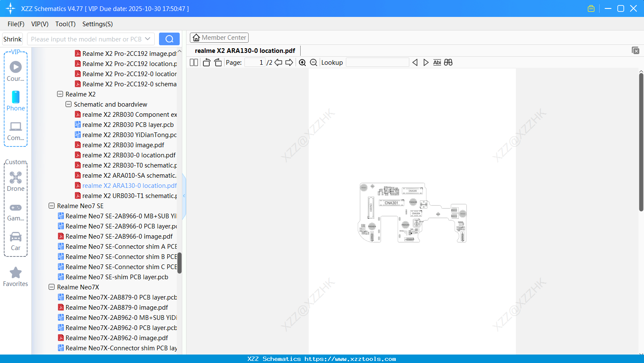
Task: Visit the xzztools.com link in status bar
Action: pos(350,359)
